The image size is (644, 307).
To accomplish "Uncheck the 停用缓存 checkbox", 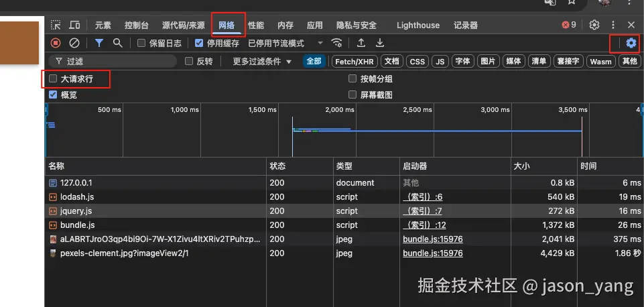I will (199, 43).
